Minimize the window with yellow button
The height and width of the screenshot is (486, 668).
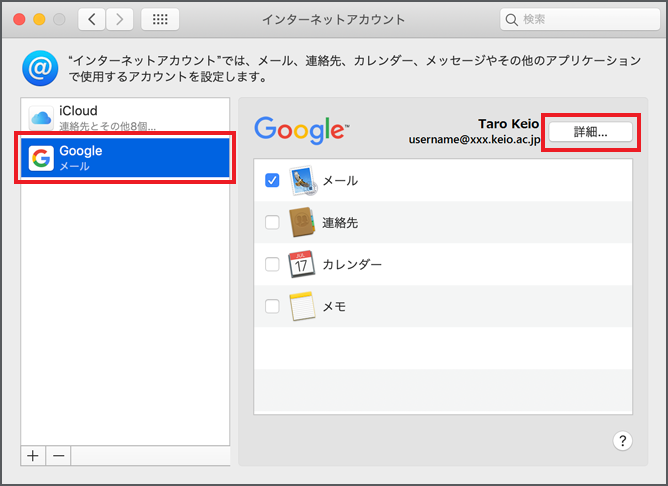(x=39, y=19)
